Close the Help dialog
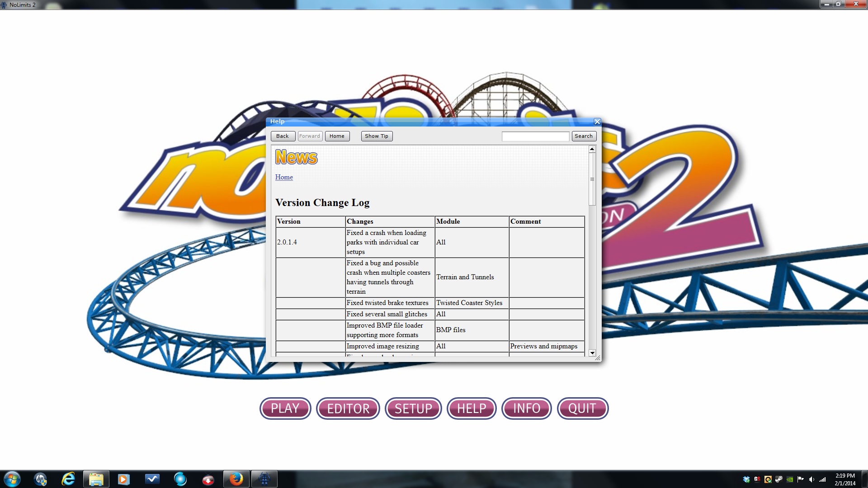 pyautogui.click(x=597, y=122)
